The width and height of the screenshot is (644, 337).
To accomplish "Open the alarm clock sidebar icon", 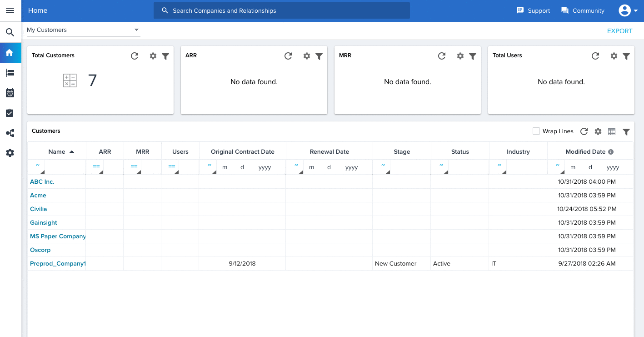I will click(10, 93).
